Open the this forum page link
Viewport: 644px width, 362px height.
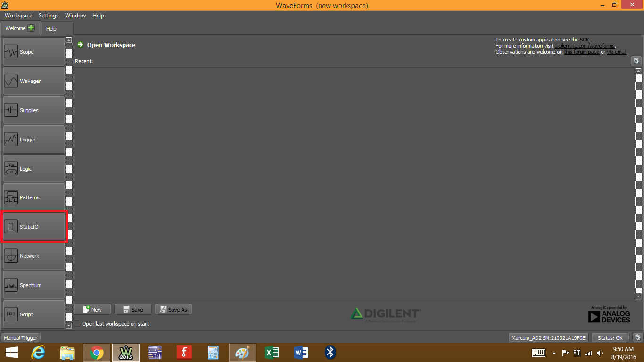coord(582,52)
